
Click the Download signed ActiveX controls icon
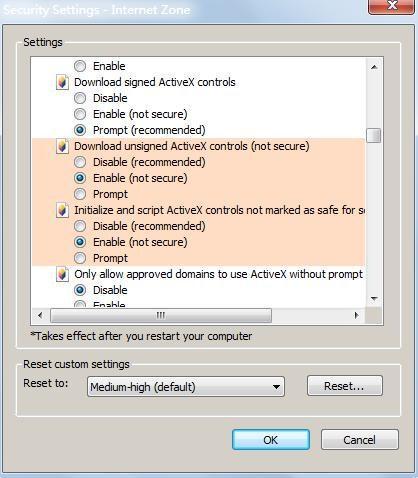click(62, 82)
